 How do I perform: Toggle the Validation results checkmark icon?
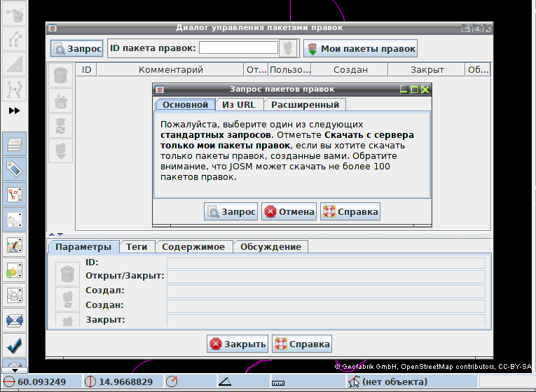click(14, 346)
